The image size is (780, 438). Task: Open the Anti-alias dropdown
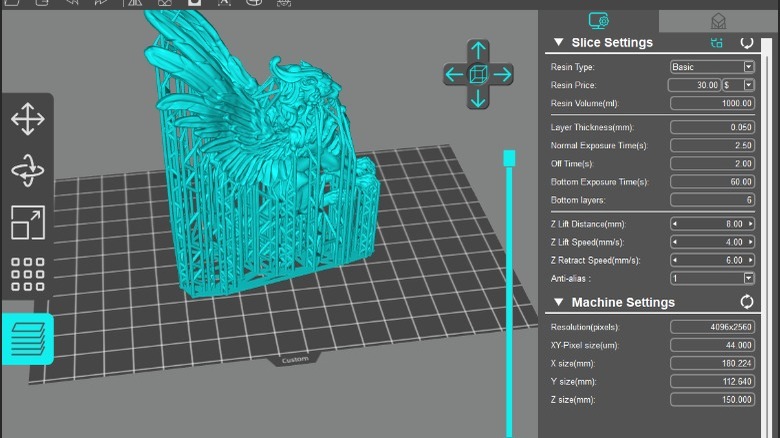712,278
